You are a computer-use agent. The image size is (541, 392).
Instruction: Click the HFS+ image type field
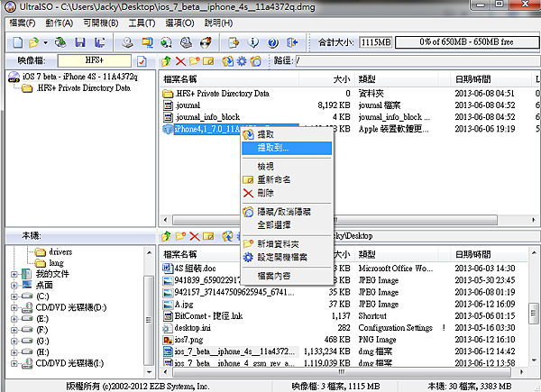[x=94, y=60]
